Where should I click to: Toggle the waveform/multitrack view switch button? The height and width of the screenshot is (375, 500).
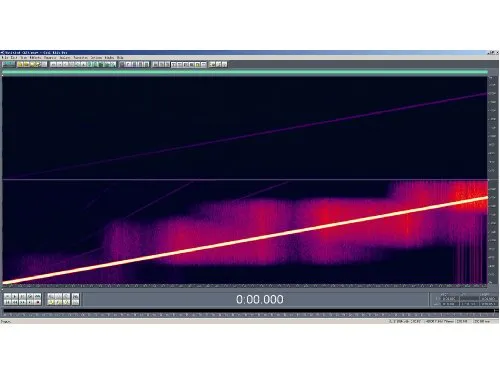pos(8,64)
